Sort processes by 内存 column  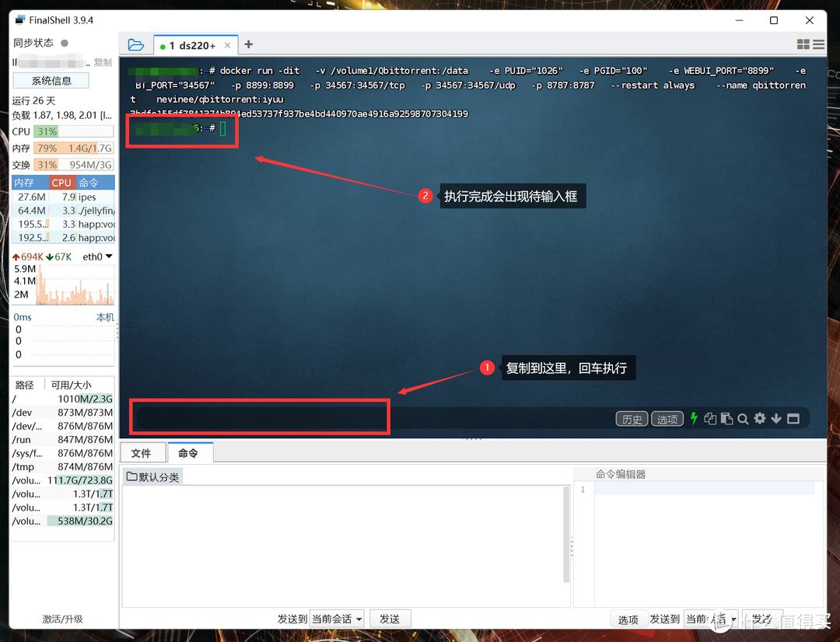point(30,183)
